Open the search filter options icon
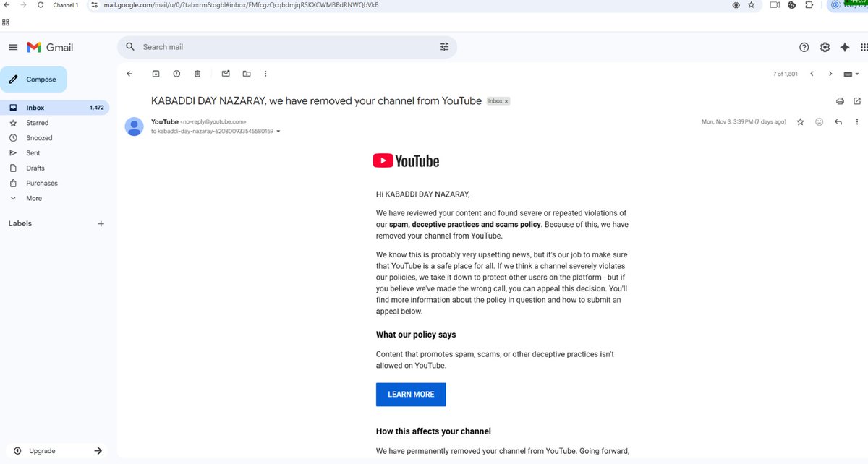 [x=444, y=47]
